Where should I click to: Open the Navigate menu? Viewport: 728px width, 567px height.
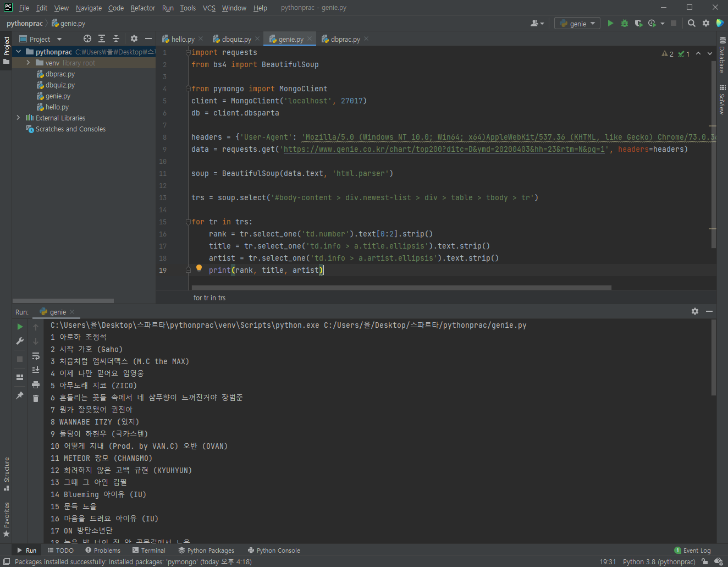(89, 8)
